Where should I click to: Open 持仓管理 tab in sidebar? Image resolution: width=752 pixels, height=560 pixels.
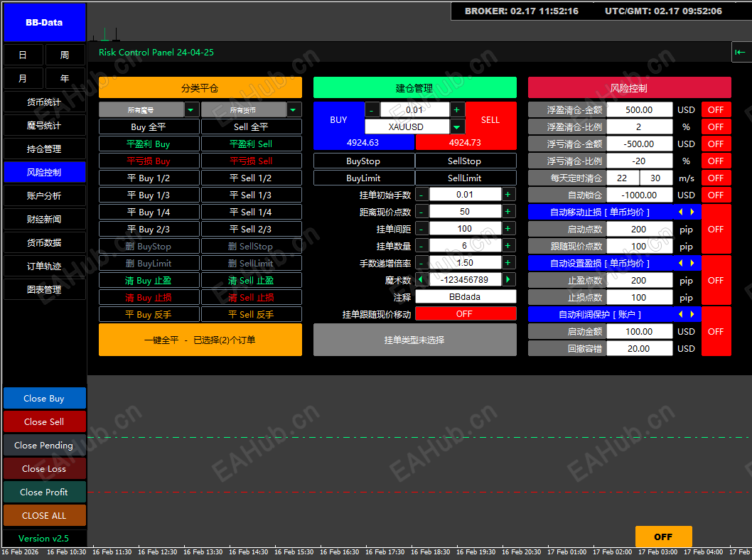point(44,149)
